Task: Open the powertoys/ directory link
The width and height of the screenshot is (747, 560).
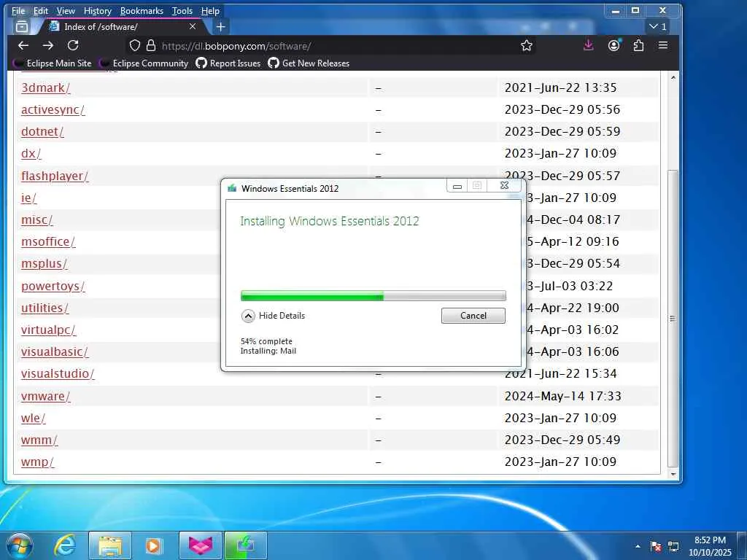Action: coord(53,286)
